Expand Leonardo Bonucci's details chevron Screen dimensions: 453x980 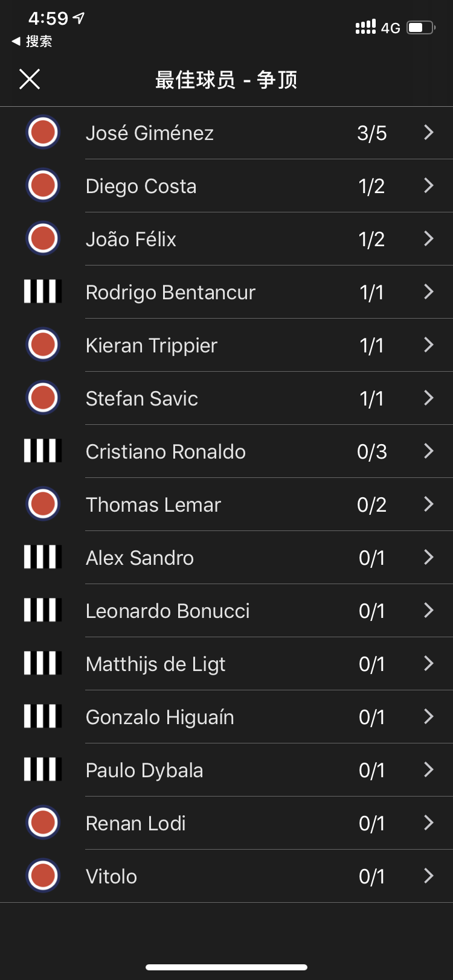point(429,610)
